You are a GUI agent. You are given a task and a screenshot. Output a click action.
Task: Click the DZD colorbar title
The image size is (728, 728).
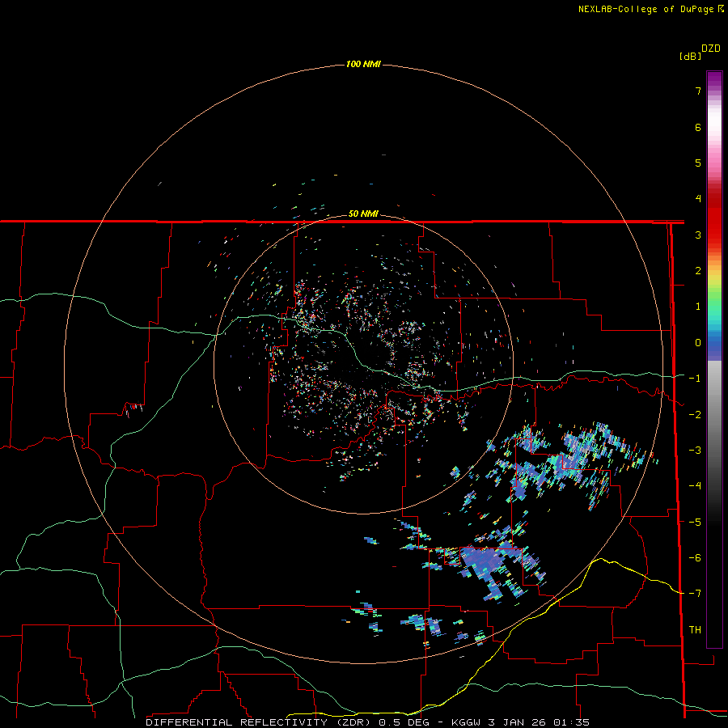(x=711, y=49)
